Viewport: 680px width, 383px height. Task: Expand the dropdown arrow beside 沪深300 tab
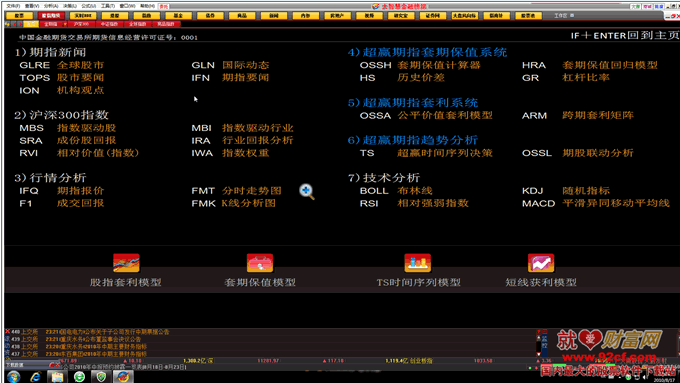click(x=65, y=24)
